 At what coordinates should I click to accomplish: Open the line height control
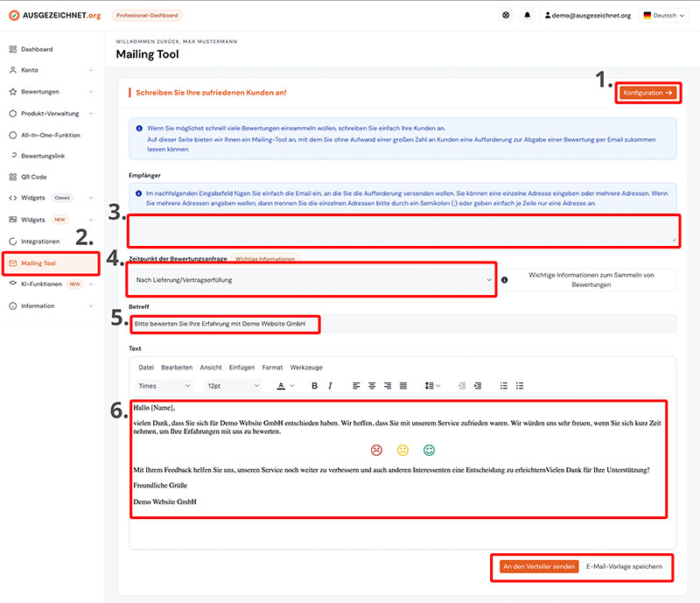tap(432, 386)
